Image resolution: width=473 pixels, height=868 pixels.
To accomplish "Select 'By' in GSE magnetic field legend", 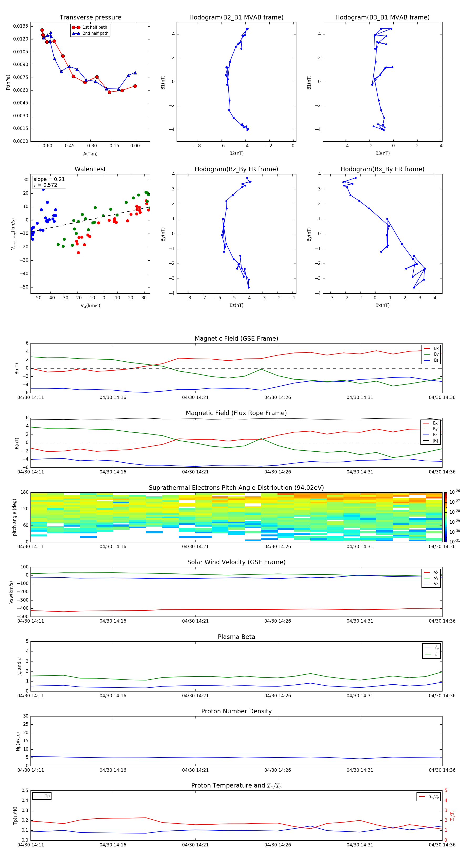I will (431, 355).
